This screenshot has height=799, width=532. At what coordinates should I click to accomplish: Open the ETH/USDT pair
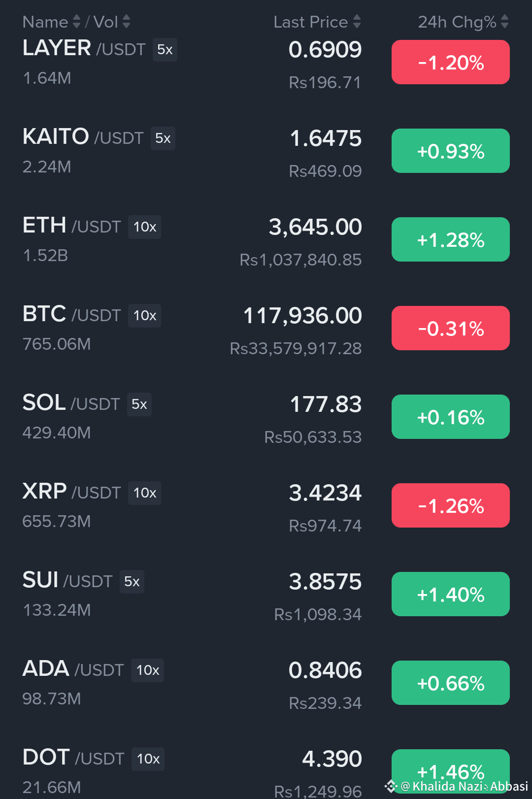(266, 240)
